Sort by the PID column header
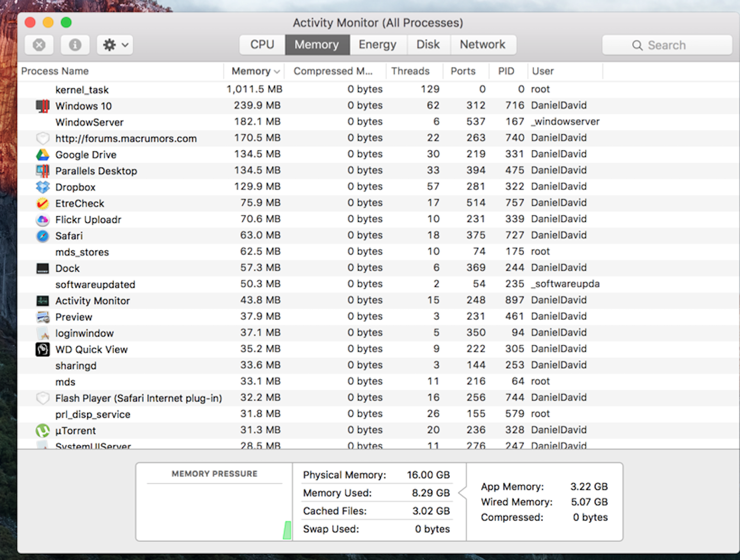Screen dimensions: 740x560 pyautogui.click(x=508, y=71)
